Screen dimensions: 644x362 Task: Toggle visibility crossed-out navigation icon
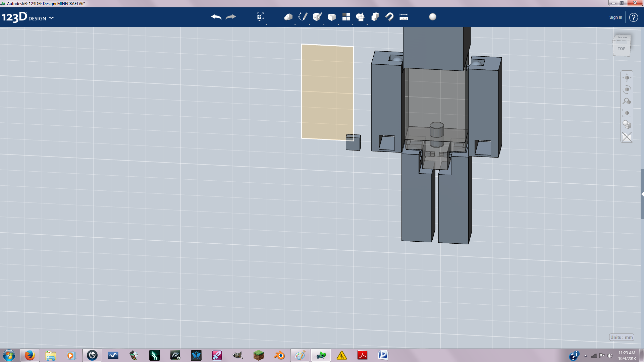627,137
